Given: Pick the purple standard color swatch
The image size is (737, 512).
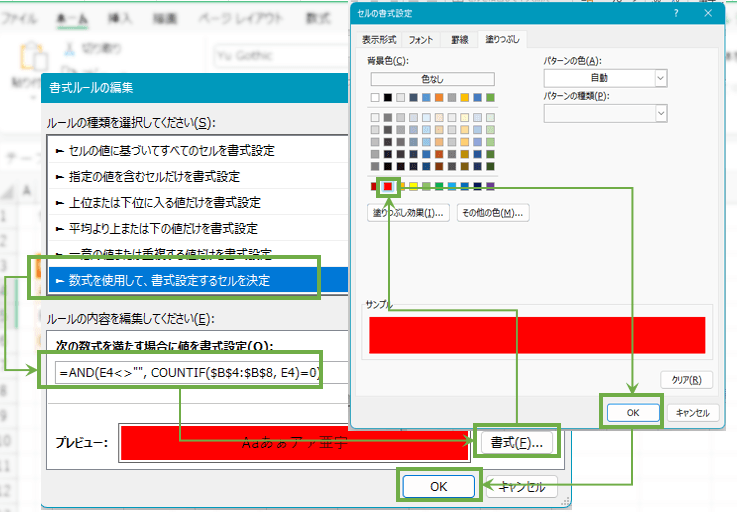Looking at the screenshot, I should (490, 187).
